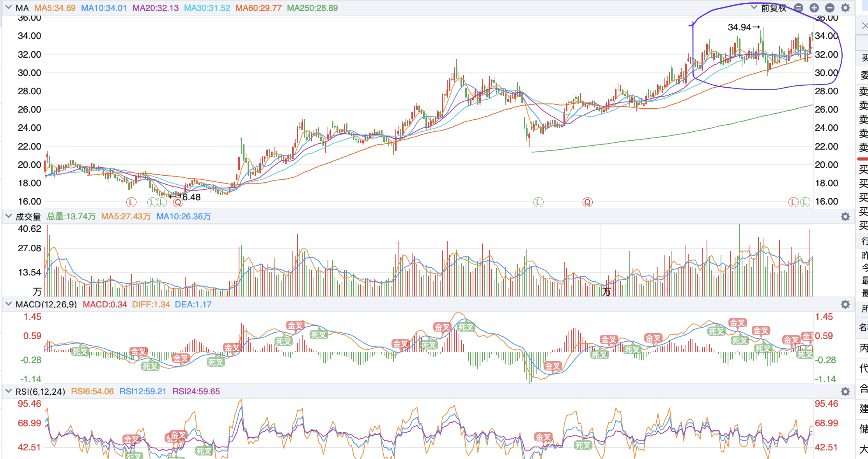Open MA chart settings gear

(x=845, y=8)
